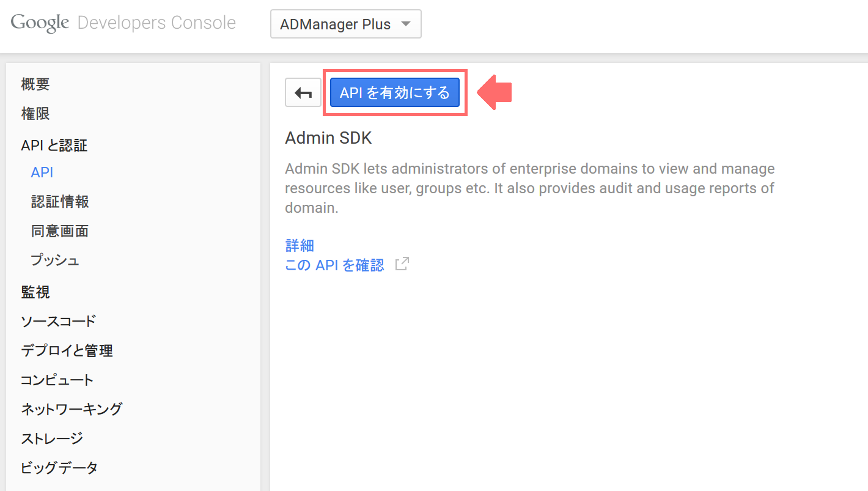Screen dimensions: 868x491
Task: Open the ADManager Plus project selector
Action: (345, 24)
